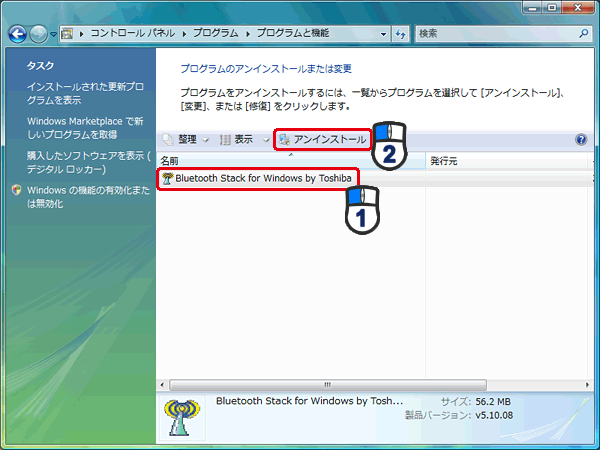This screenshot has width=600, height=450.
Task: Click the Control Panel icon in address bar
Action: (67, 34)
